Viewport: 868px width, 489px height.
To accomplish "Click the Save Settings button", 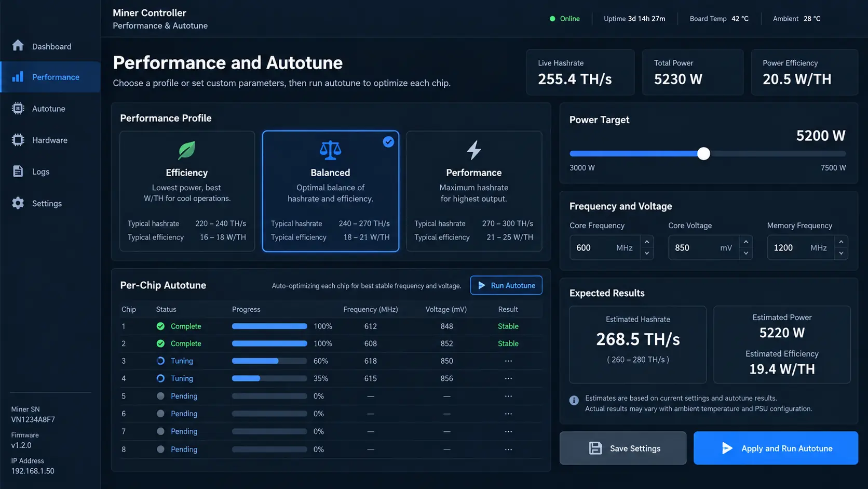I will pyautogui.click(x=623, y=448).
